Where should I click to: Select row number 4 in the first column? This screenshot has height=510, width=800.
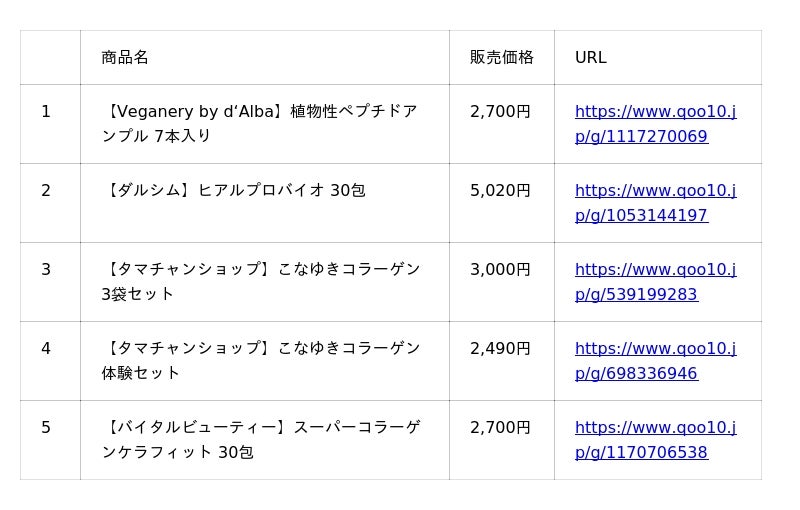pyautogui.click(x=46, y=348)
